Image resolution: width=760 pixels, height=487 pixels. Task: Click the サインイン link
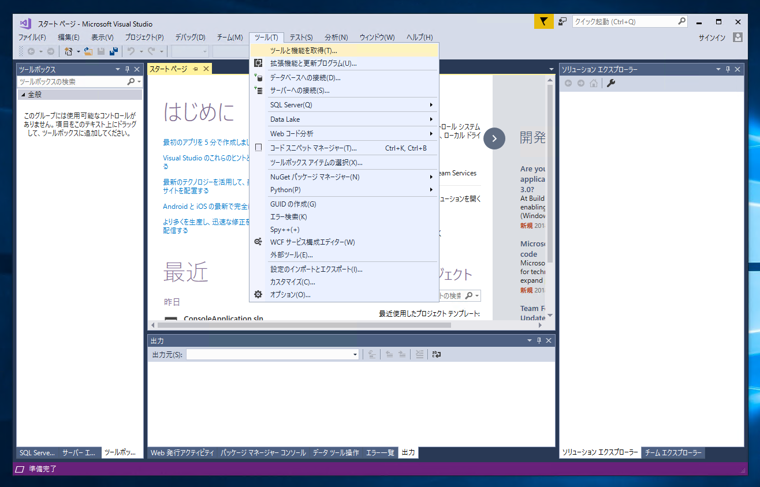(712, 38)
